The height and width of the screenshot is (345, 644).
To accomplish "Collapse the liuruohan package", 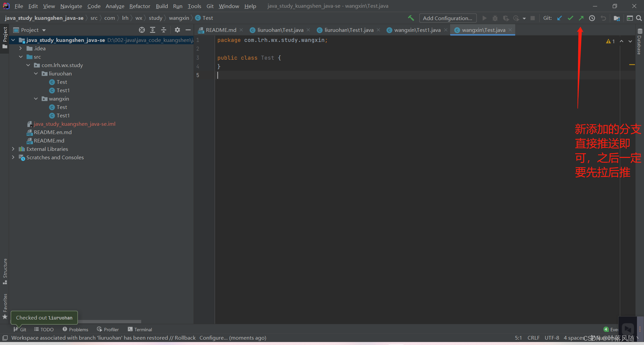I will pos(36,73).
